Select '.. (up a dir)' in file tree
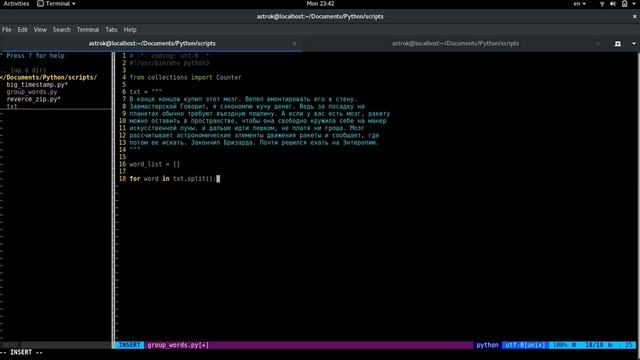 (x=23, y=70)
